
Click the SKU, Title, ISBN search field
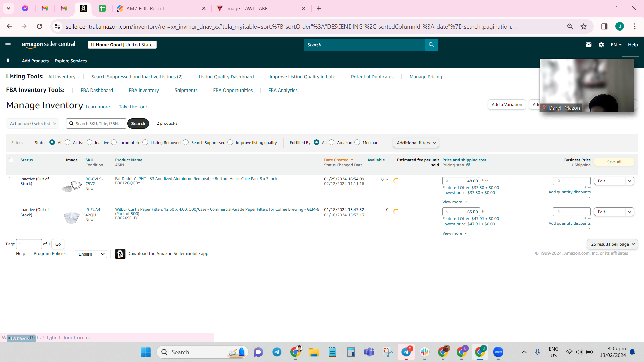coord(96,123)
